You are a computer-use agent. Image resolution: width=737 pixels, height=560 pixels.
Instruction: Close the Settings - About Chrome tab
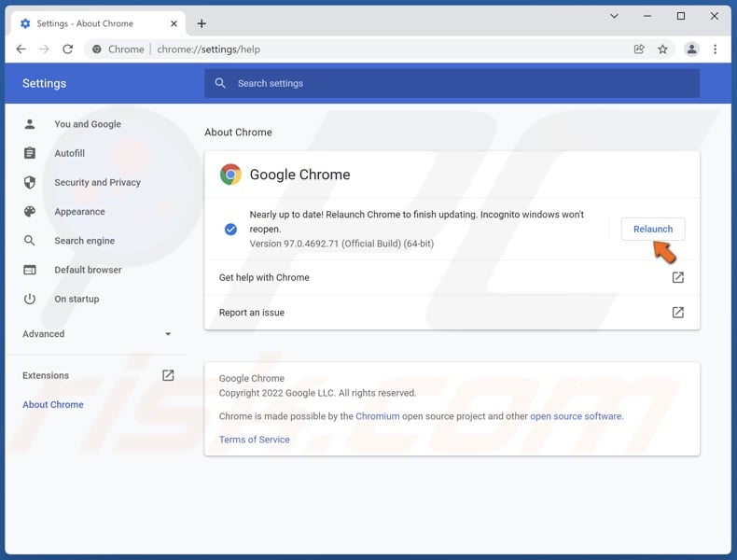click(x=174, y=23)
